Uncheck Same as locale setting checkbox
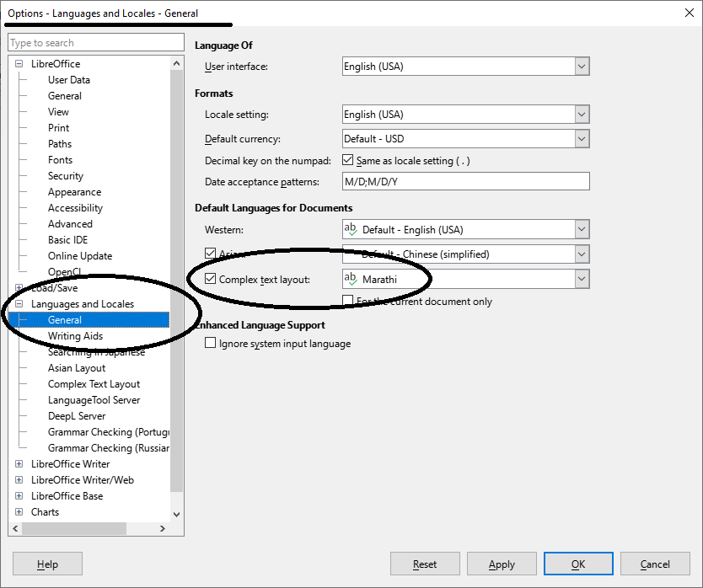 [348, 161]
